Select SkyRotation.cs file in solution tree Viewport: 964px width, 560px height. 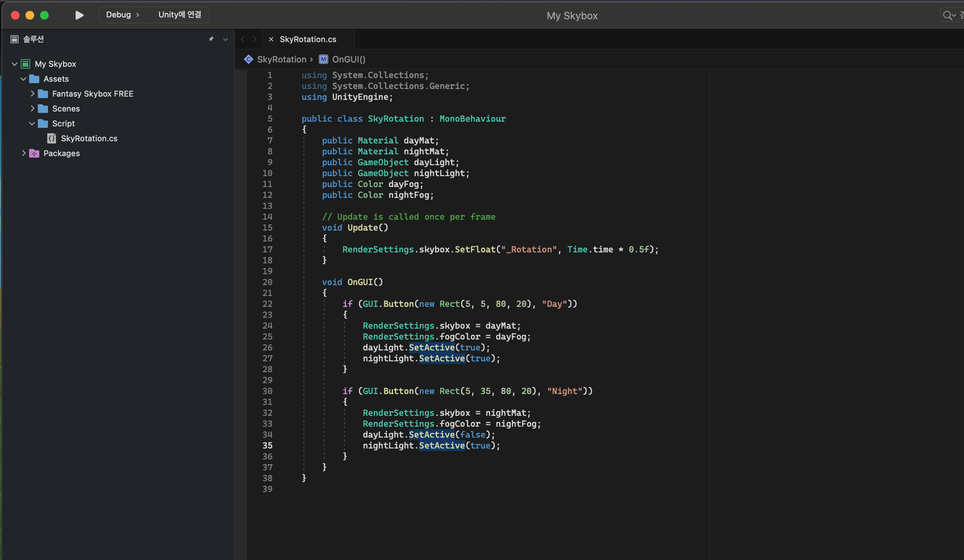coord(89,138)
